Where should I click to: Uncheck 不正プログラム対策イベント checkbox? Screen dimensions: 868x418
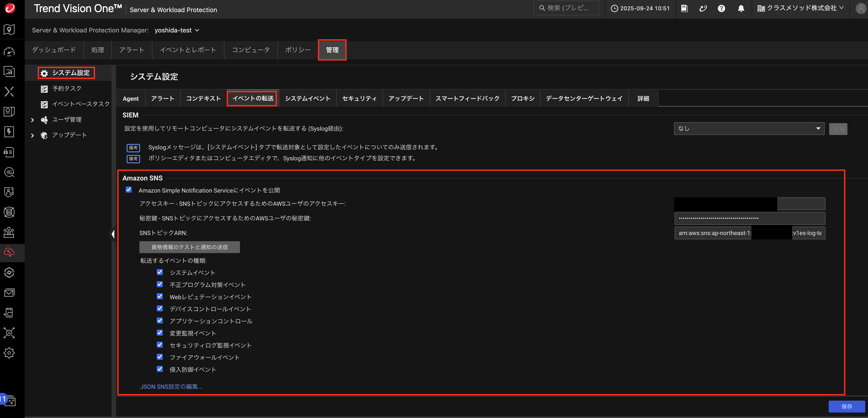160,284
